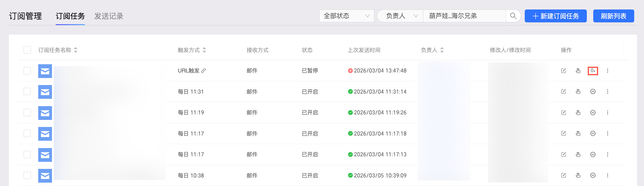Viewport: 644px width, 186px height.
Task: Open the more menu for the URL触发 row
Action: 607,71
